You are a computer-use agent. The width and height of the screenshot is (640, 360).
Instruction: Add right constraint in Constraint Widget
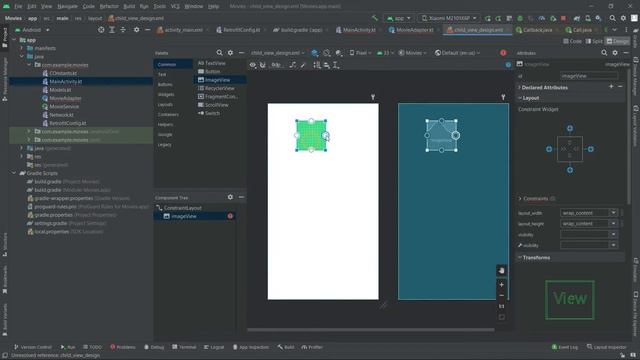point(591,149)
